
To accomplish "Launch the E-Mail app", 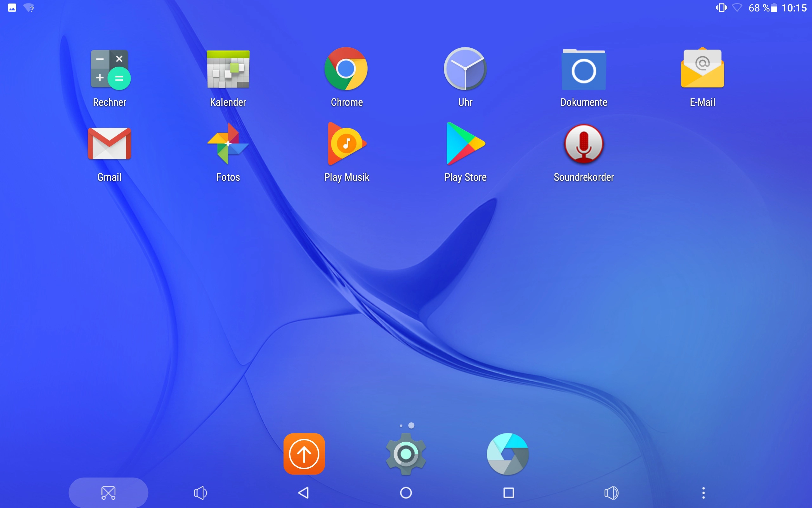I will click(x=702, y=68).
